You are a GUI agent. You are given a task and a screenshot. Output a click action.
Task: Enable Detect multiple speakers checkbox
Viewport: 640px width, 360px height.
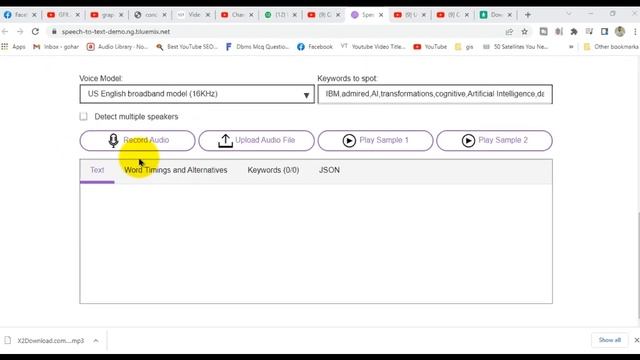coord(84,117)
